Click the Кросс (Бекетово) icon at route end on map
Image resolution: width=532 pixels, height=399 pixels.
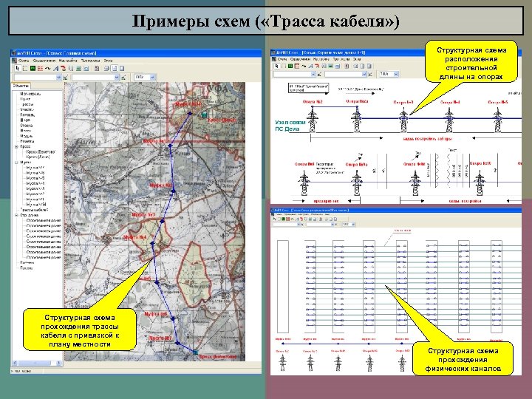(x=195, y=352)
